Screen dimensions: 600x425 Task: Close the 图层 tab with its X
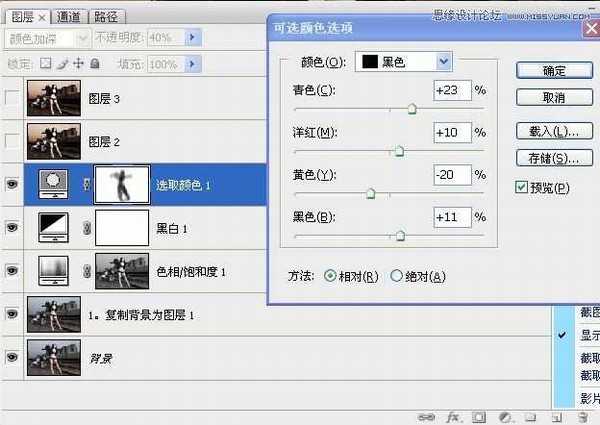pos(42,18)
